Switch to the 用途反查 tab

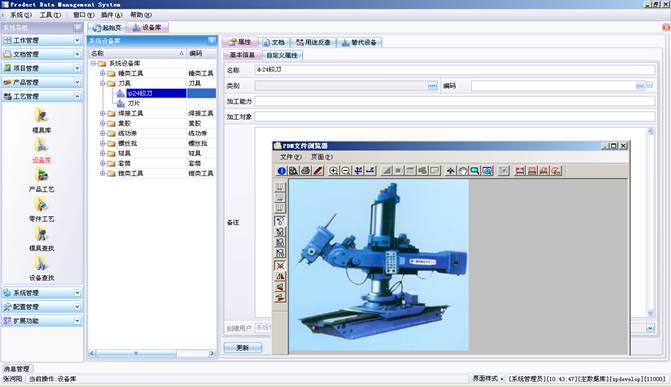pos(314,42)
